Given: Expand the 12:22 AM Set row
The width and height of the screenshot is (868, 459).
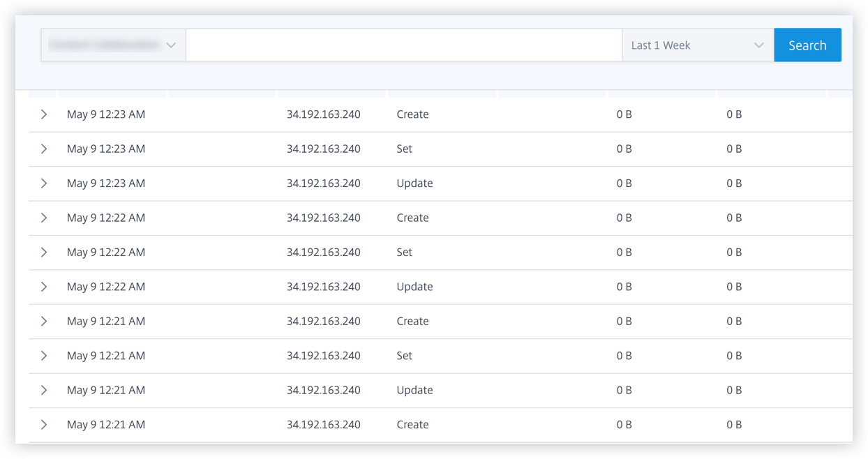Looking at the screenshot, I should pos(44,253).
